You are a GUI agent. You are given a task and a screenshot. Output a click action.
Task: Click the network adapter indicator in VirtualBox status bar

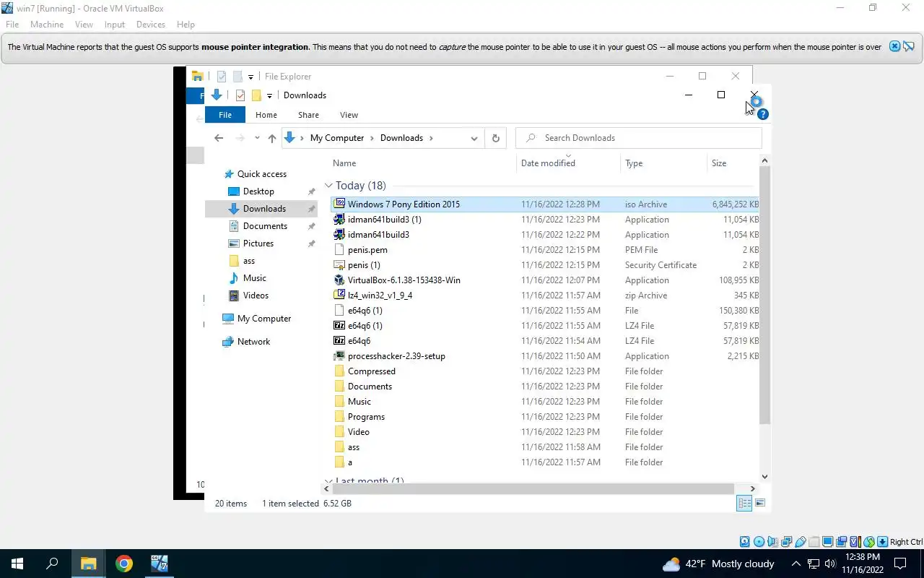click(x=787, y=542)
